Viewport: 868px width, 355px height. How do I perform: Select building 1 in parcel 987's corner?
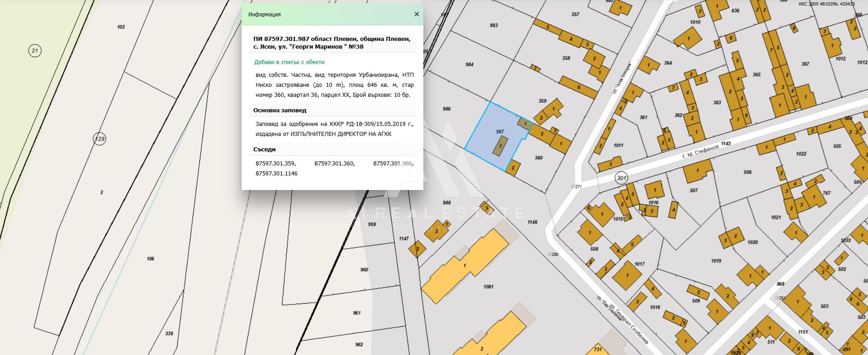tap(524, 123)
